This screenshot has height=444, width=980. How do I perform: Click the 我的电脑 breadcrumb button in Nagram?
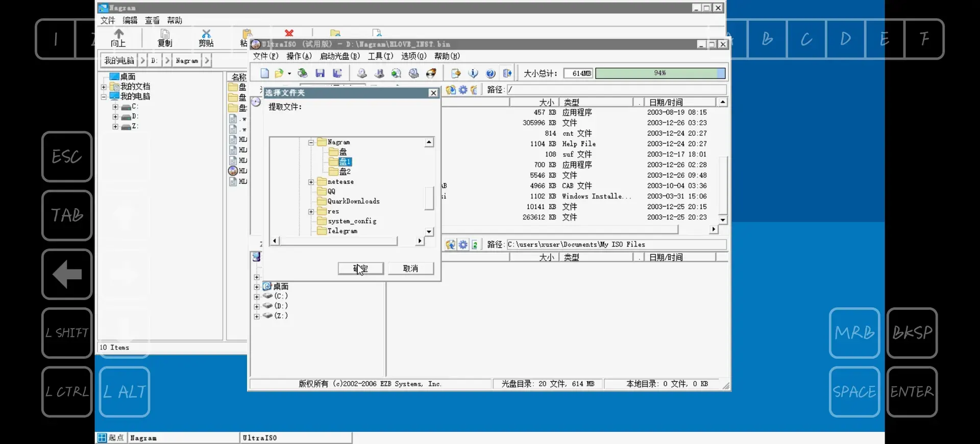pyautogui.click(x=119, y=61)
